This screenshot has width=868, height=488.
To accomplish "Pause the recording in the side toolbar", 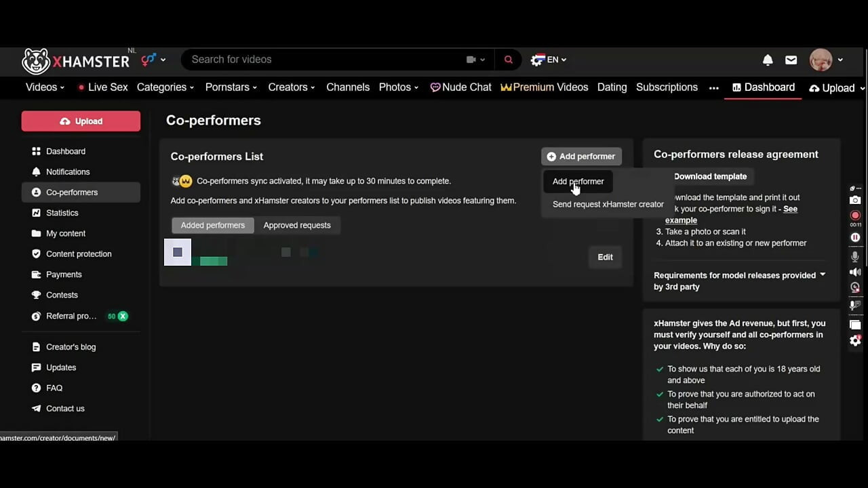I will 855,237.
